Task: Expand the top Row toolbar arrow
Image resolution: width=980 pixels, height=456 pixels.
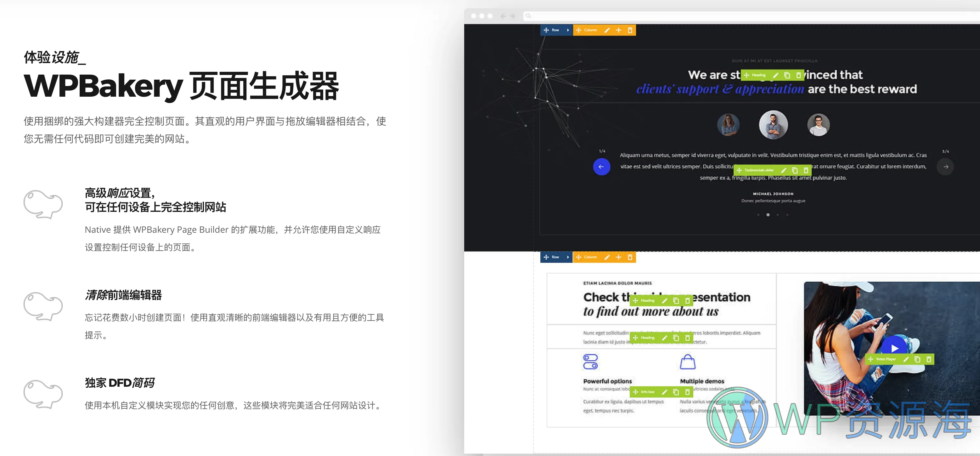Action: [x=568, y=30]
